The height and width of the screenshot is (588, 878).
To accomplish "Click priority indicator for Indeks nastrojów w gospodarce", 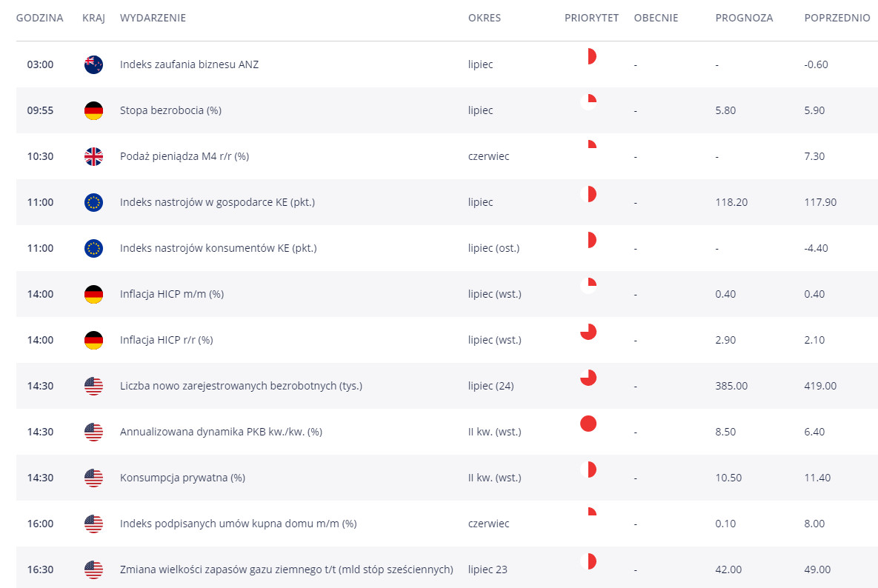I will (588, 194).
